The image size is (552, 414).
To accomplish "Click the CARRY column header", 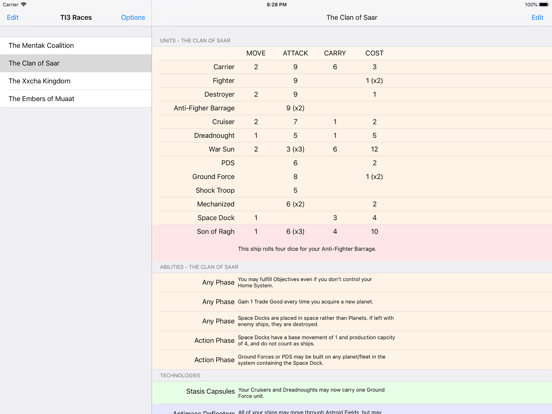I will [x=335, y=53].
